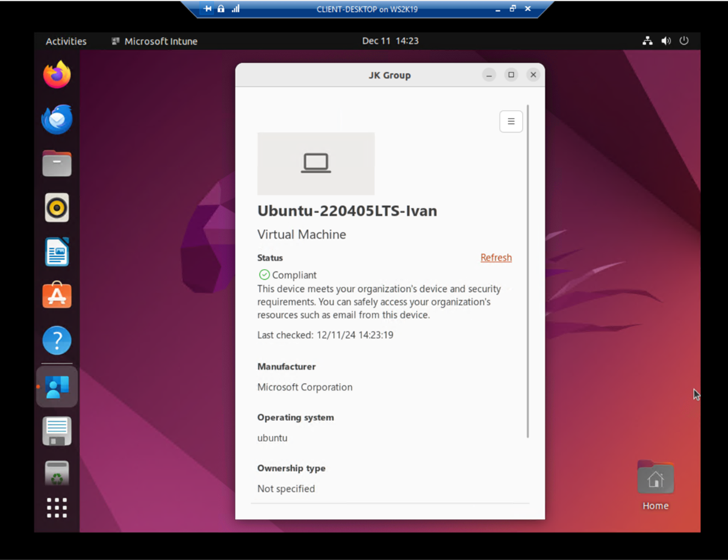Screen dimensions: 728x560
Task: Click the JK Group window scrollbar
Action: coord(528,272)
